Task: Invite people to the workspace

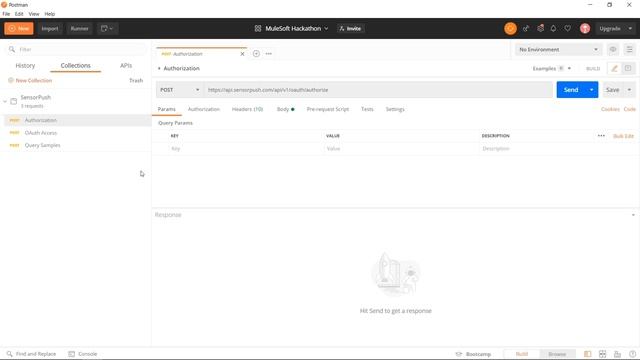Action: (351, 29)
